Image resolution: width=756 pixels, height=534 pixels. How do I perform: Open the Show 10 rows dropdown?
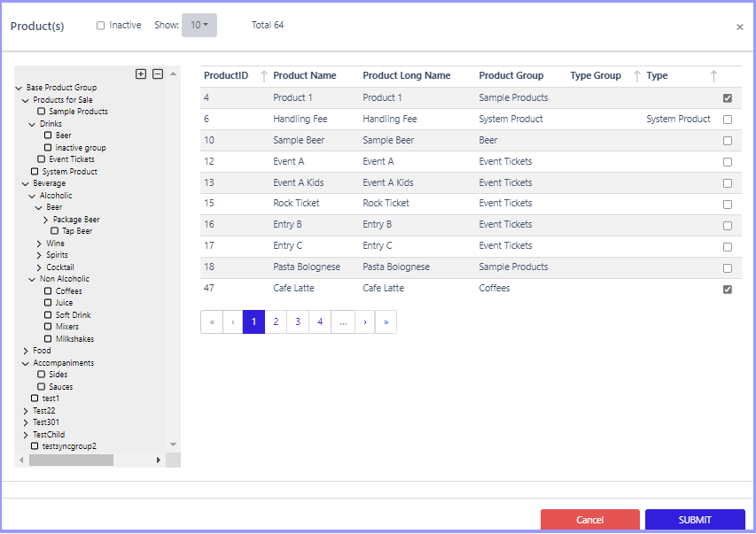(x=199, y=25)
